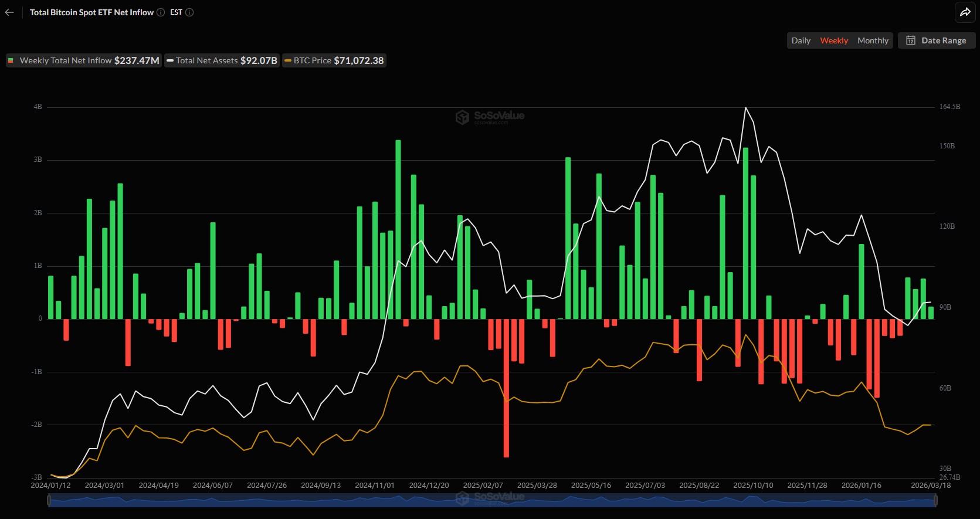
Task: Click the back arrow icon
Action: 9,12
